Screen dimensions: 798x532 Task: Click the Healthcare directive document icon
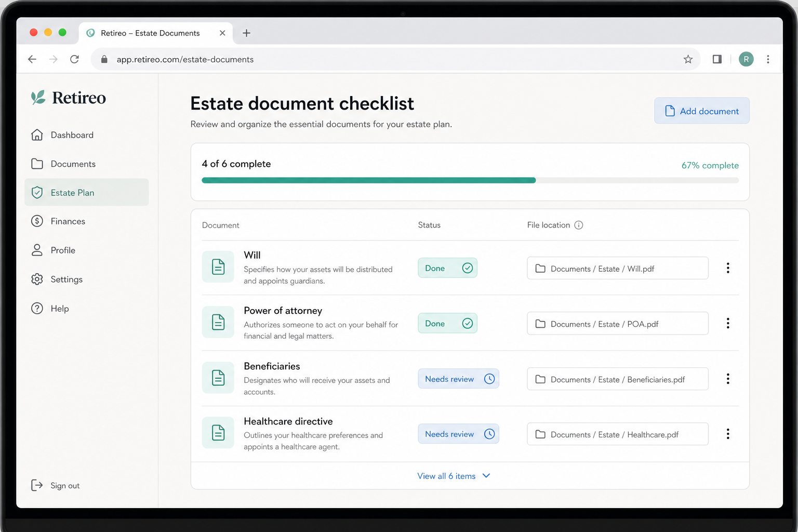coord(218,433)
